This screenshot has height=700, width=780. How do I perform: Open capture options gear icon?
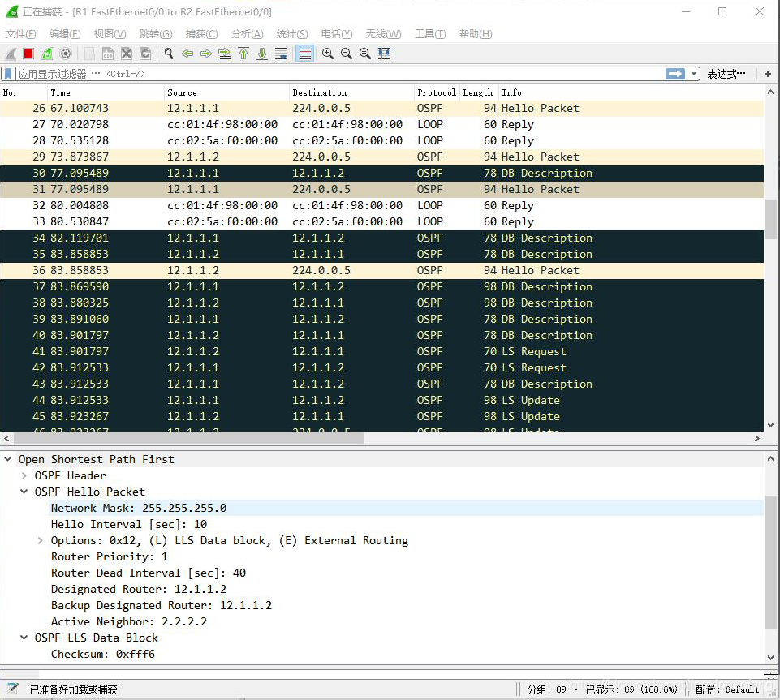pyautogui.click(x=66, y=54)
